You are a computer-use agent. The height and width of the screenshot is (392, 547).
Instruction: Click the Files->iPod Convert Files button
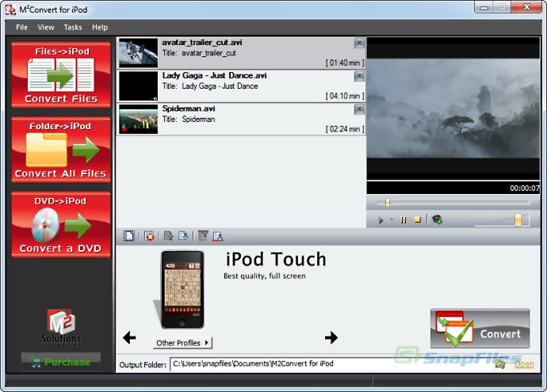(61, 75)
